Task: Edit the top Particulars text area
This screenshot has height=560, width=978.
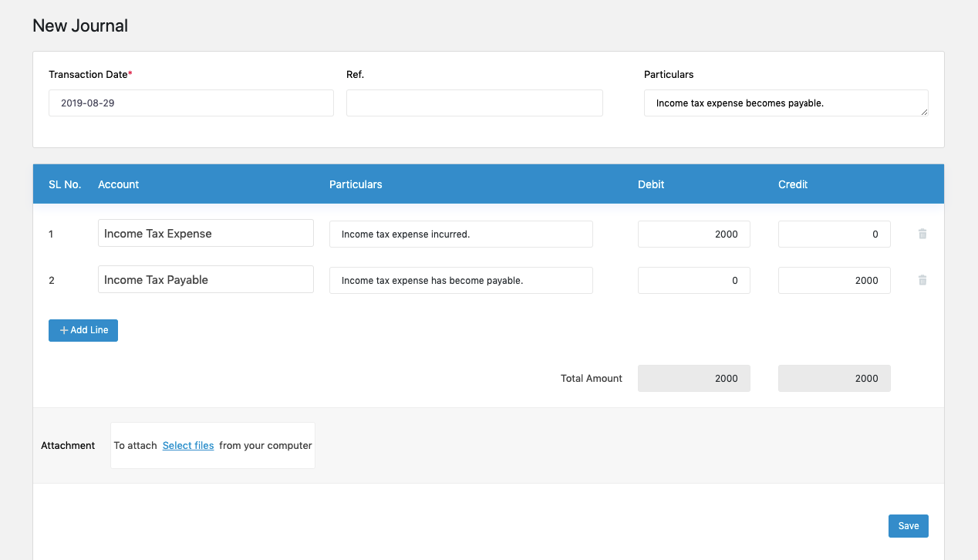Action: (x=785, y=103)
